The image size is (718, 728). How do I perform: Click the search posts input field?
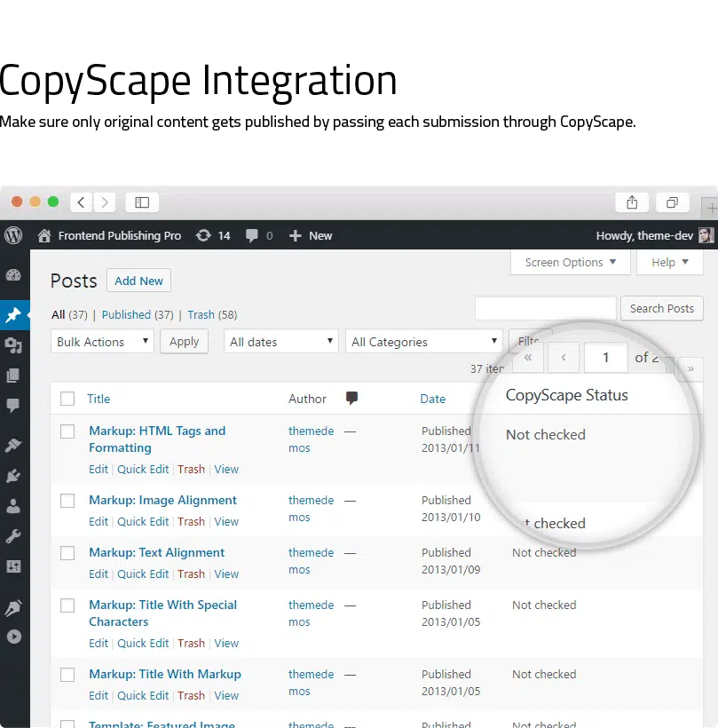pyautogui.click(x=546, y=308)
